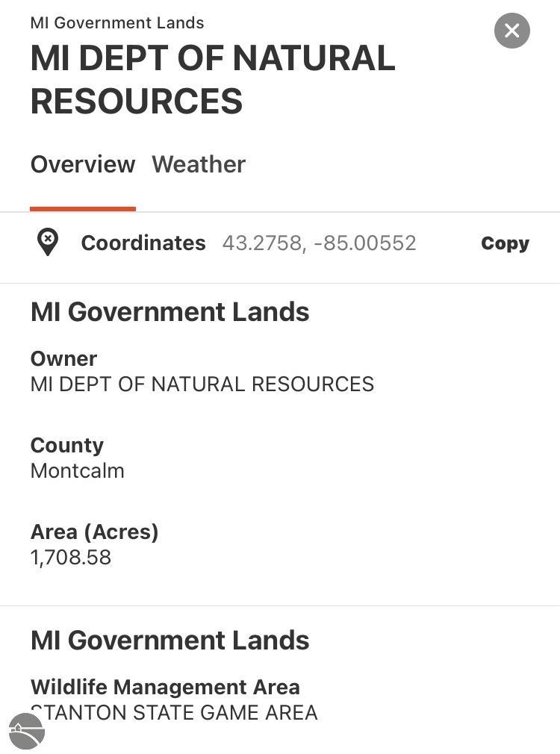
Task: Select the Overview tab
Action: tap(83, 164)
